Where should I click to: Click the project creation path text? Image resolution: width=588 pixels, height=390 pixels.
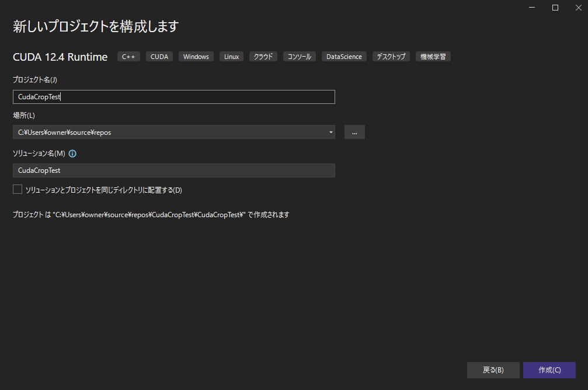coord(151,215)
